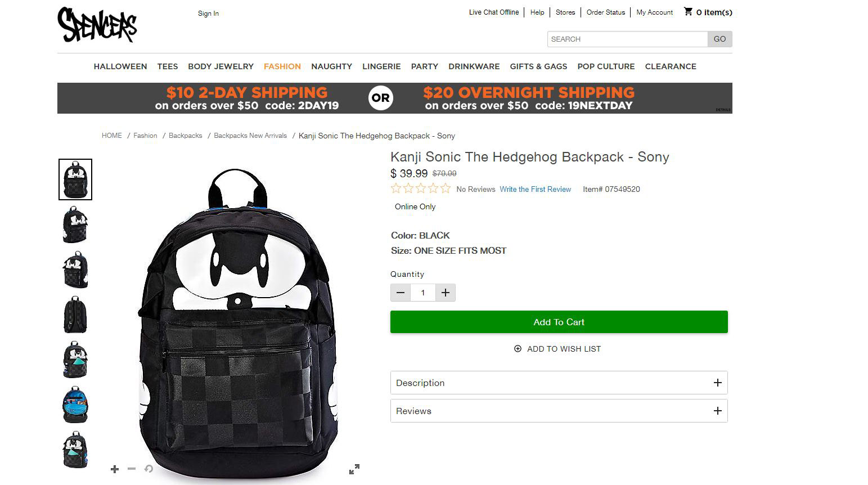Reset the product image zoom
Image resolution: width=868 pixels, height=485 pixels.
click(149, 469)
